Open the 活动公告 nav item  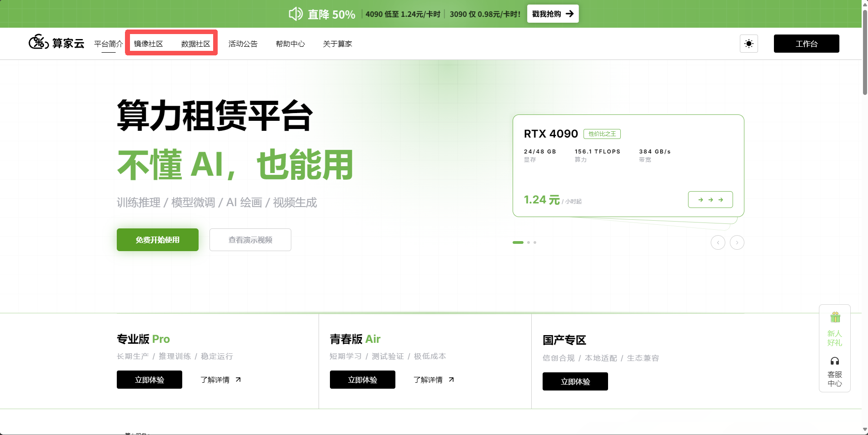[x=243, y=44]
